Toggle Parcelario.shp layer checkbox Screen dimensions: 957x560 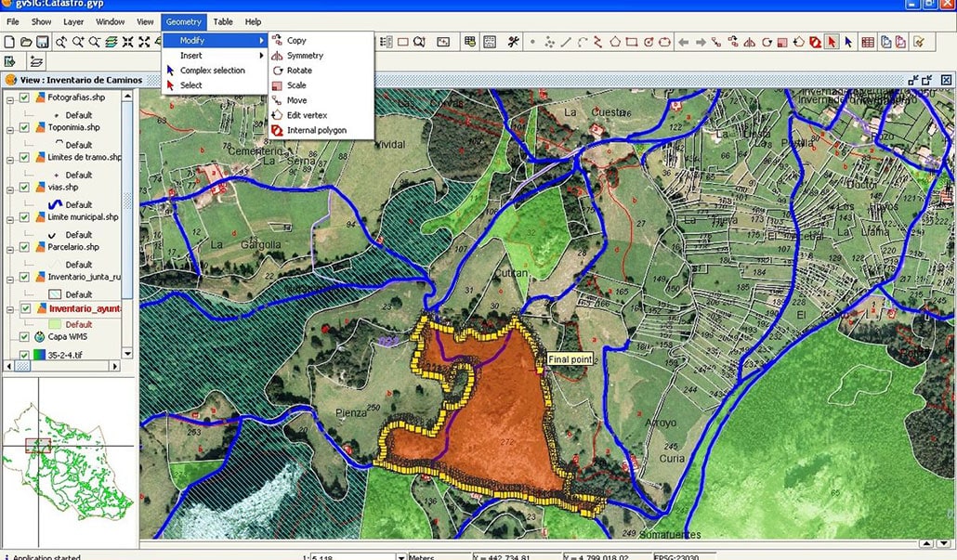(24, 247)
